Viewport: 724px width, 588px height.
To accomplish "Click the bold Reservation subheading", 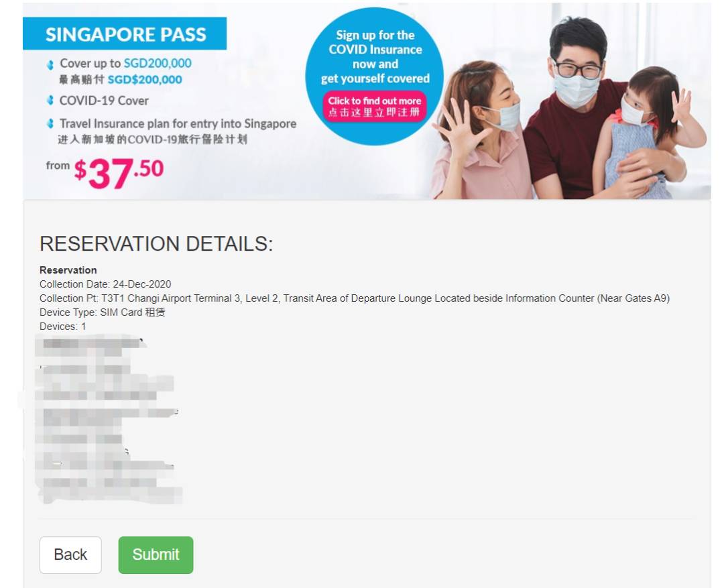I will click(x=68, y=270).
